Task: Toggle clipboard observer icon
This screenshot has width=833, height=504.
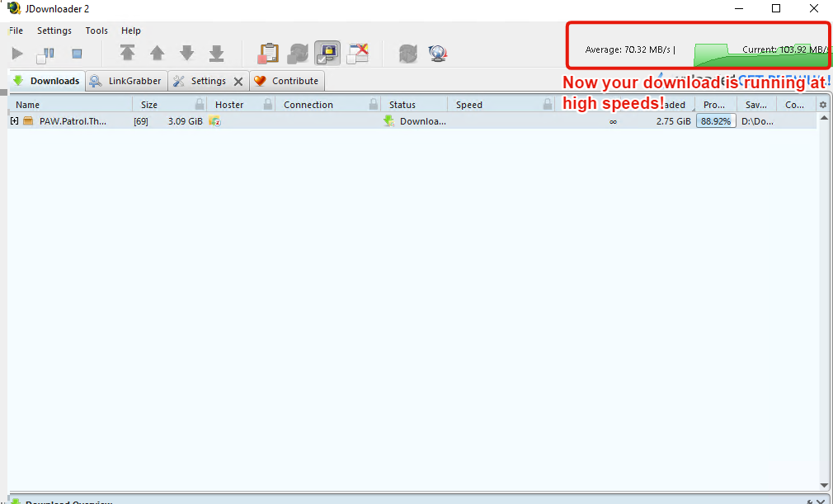Action: click(x=269, y=53)
